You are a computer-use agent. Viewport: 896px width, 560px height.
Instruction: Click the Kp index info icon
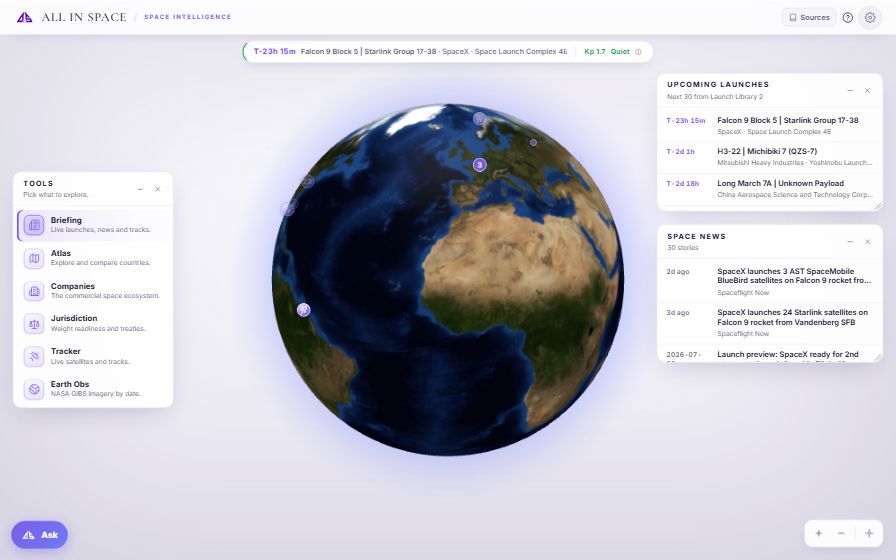coord(638,51)
